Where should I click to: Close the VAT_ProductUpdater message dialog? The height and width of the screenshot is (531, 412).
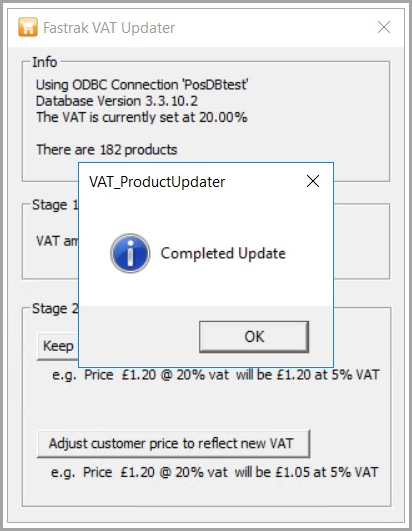point(313,182)
